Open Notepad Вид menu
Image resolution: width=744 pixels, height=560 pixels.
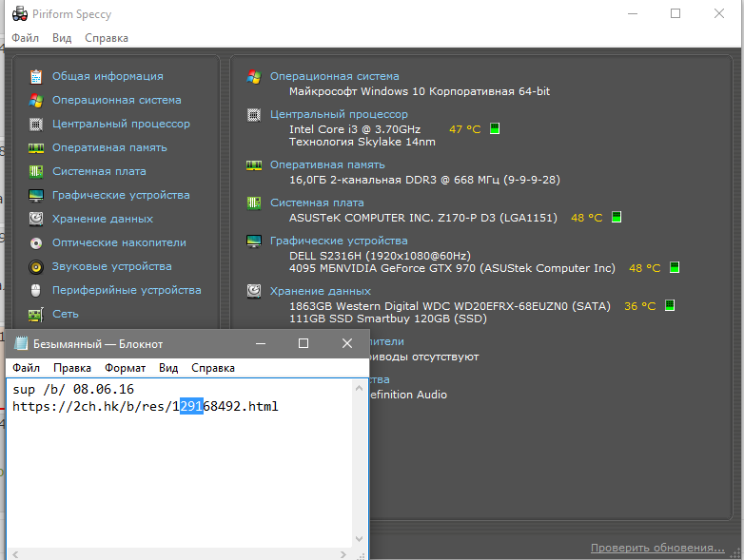click(x=168, y=368)
